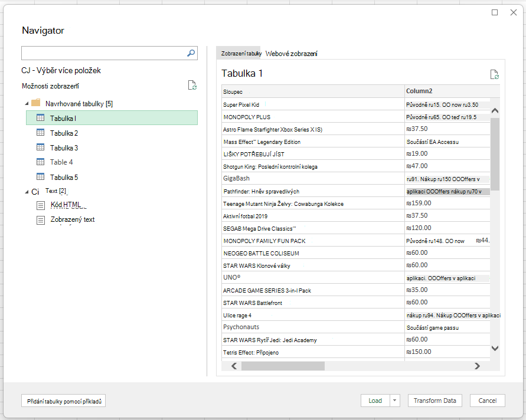Switch to Webové zobrazení tab
The height and width of the screenshot is (420, 526).
(x=291, y=54)
